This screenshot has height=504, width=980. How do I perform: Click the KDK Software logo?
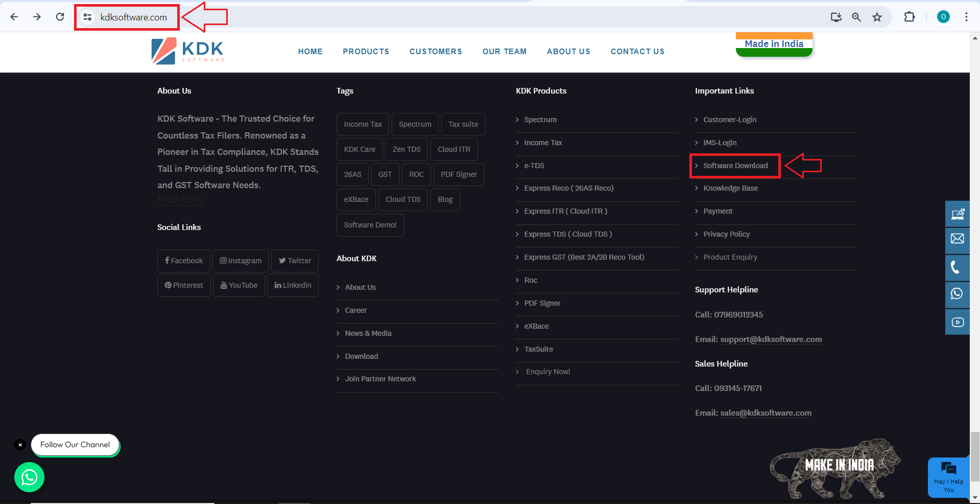187,51
